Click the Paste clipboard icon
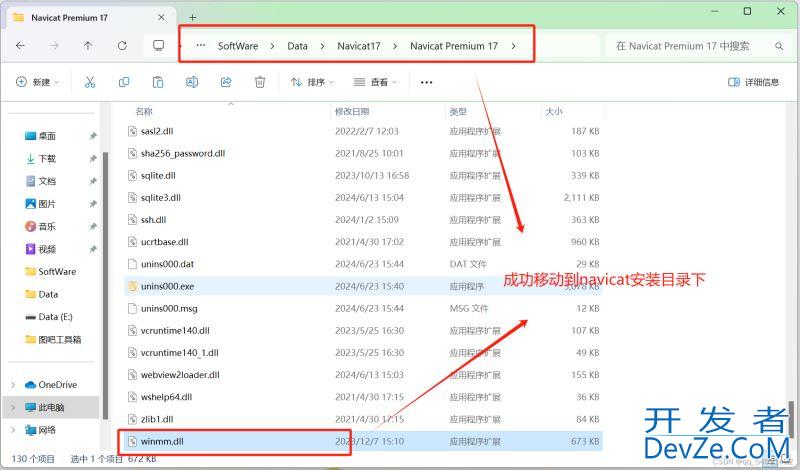 (x=158, y=82)
